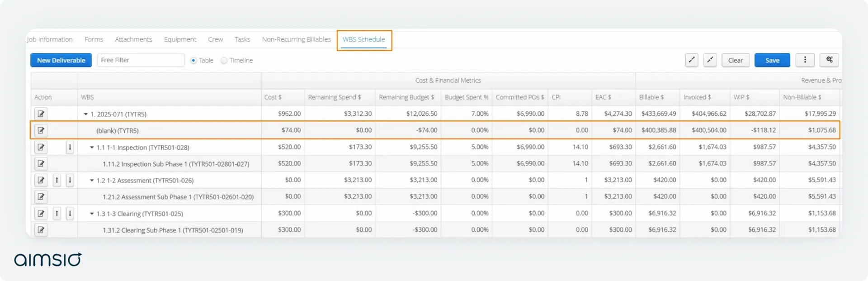This screenshot has height=281, width=868.
Task: Click the expand all rows arrows icon
Action: pos(691,60)
